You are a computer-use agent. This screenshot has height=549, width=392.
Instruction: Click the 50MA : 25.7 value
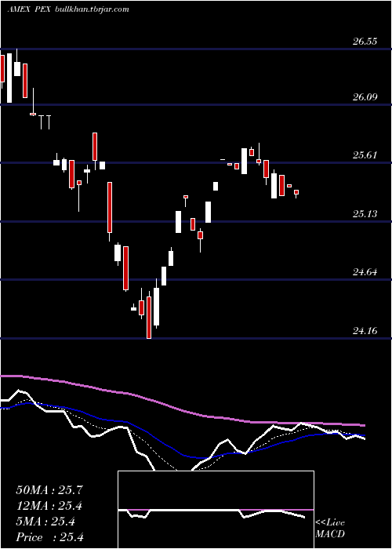tap(49, 490)
